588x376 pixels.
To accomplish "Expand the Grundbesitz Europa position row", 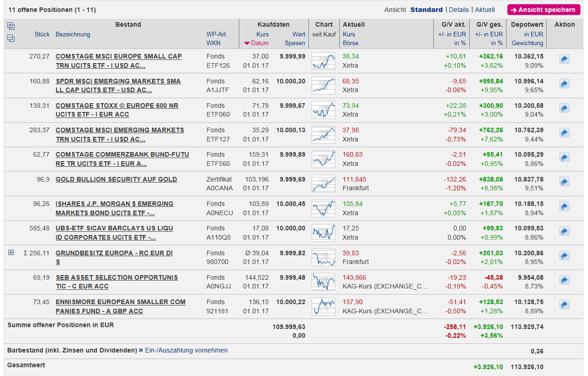I will tap(11, 253).
